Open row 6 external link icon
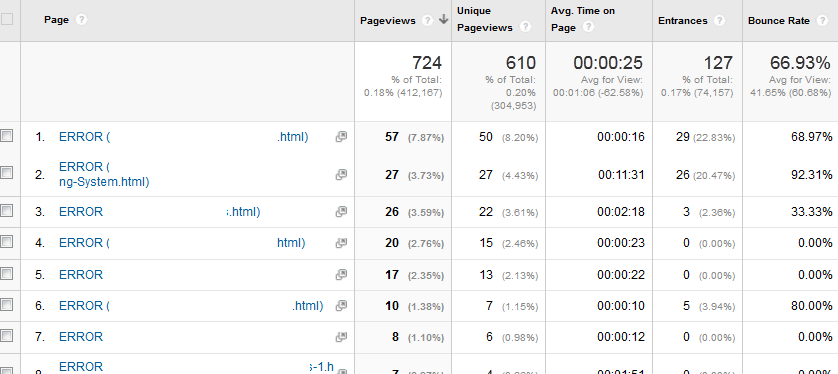Viewport: 838px width, 374px height. tap(341, 306)
